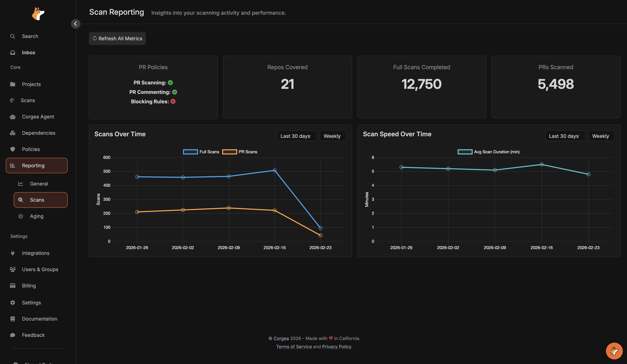Open Policies via the shield icon
627x364 pixels.
pos(13,149)
